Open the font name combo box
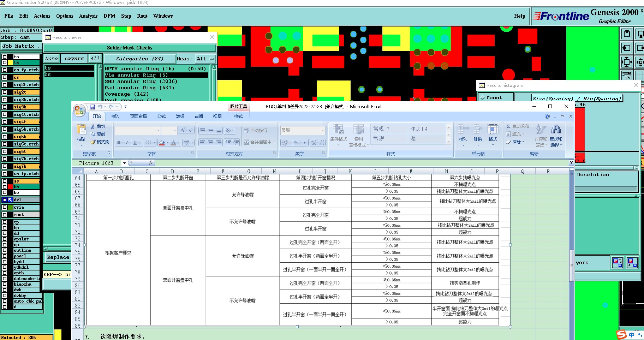Image resolution: width=644 pixels, height=340 pixels. pos(137,131)
